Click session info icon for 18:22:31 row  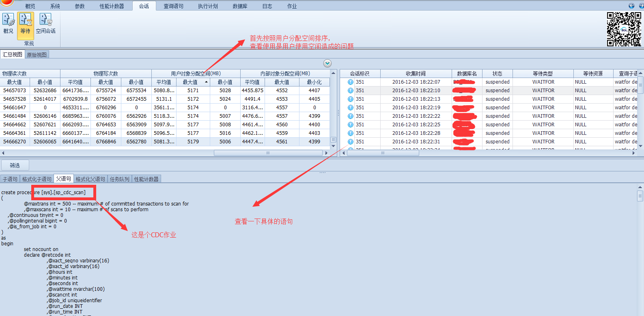(351, 142)
